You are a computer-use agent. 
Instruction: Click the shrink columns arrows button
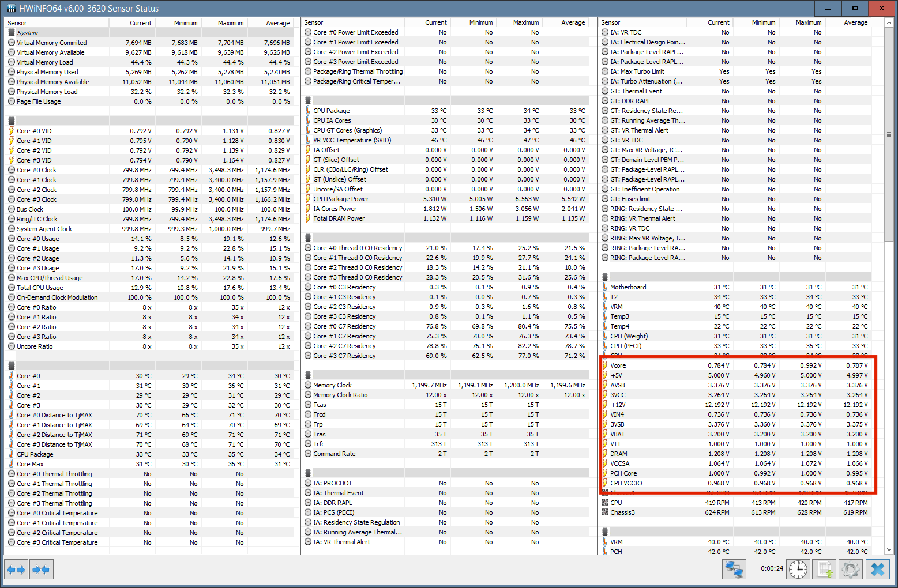pos(41,570)
